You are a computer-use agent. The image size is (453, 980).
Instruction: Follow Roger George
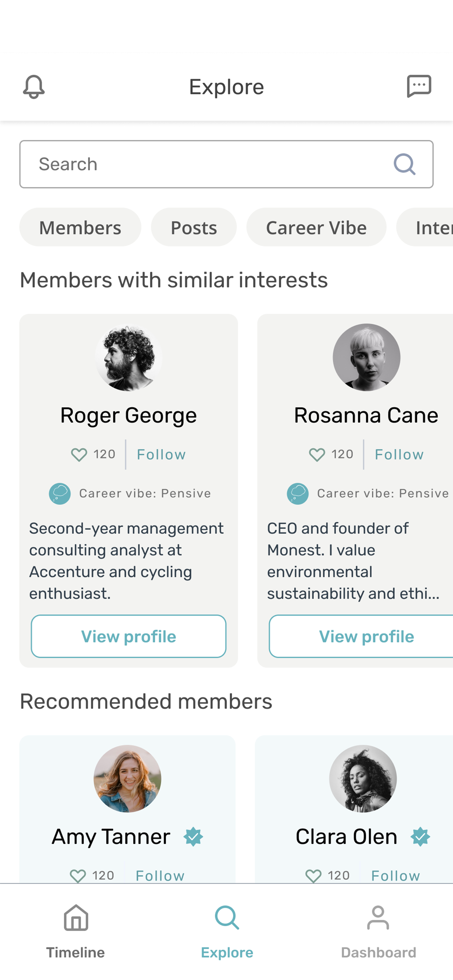click(162, 455)
